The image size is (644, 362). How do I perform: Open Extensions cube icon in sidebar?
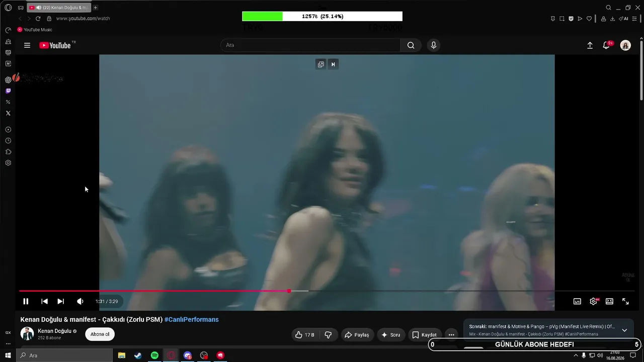(8, 152)
